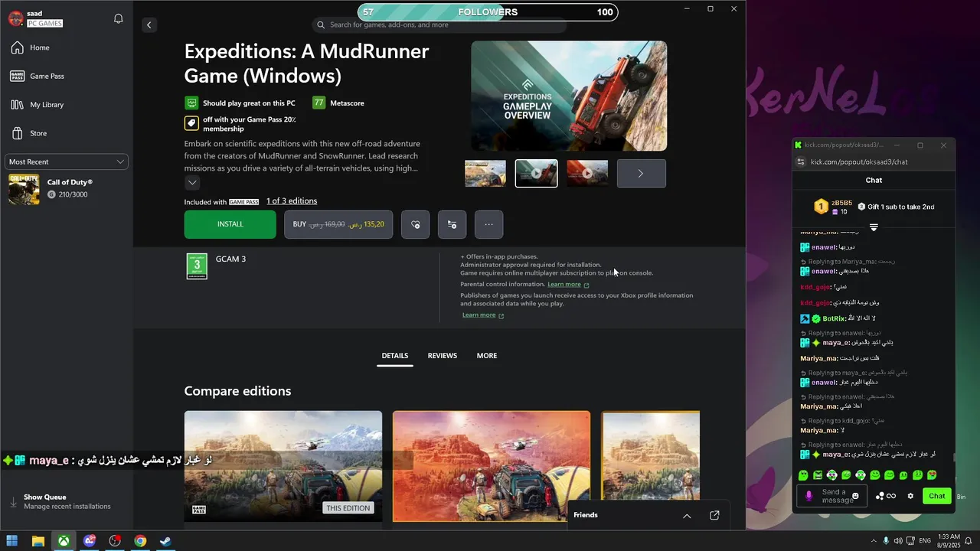Go back using the back arrow
This screenshot has width=980, height=551.
pos(149,24)
